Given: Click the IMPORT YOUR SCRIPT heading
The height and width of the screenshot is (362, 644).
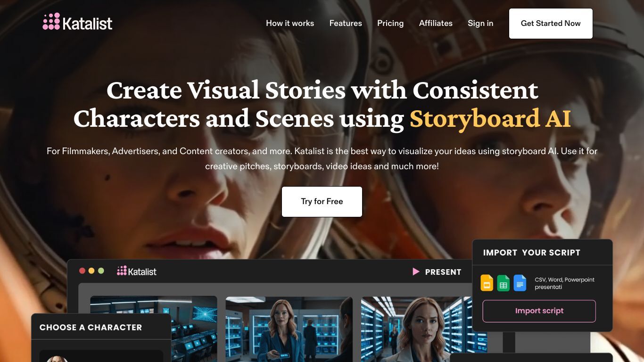Looking at the screenshot, I should click(531, 253).
